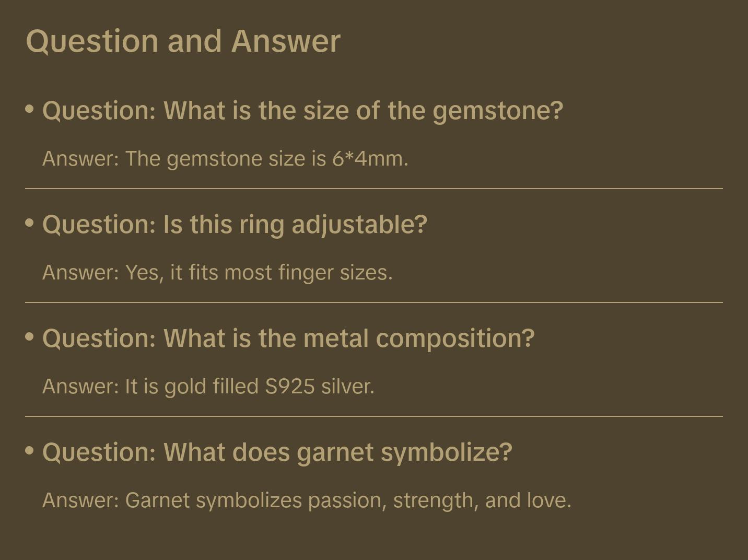Select the gemstone size question
The width and height of the screenshot is (748, 560).
coord(302,111)
